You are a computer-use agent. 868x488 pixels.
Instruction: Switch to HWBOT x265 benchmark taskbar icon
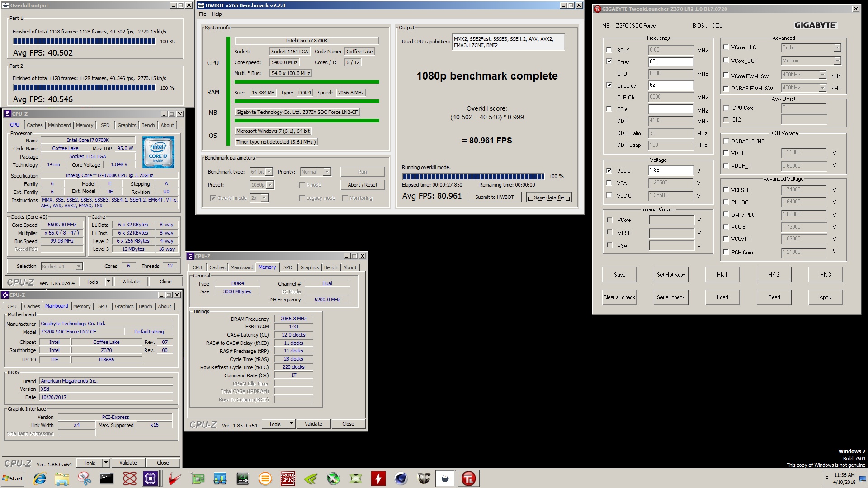(x=445, y=479)
